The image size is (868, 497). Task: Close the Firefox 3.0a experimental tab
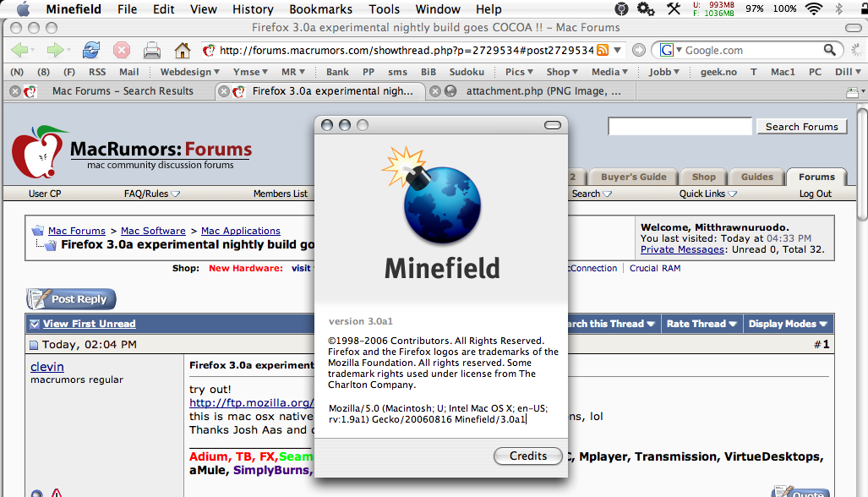(224, 91)
